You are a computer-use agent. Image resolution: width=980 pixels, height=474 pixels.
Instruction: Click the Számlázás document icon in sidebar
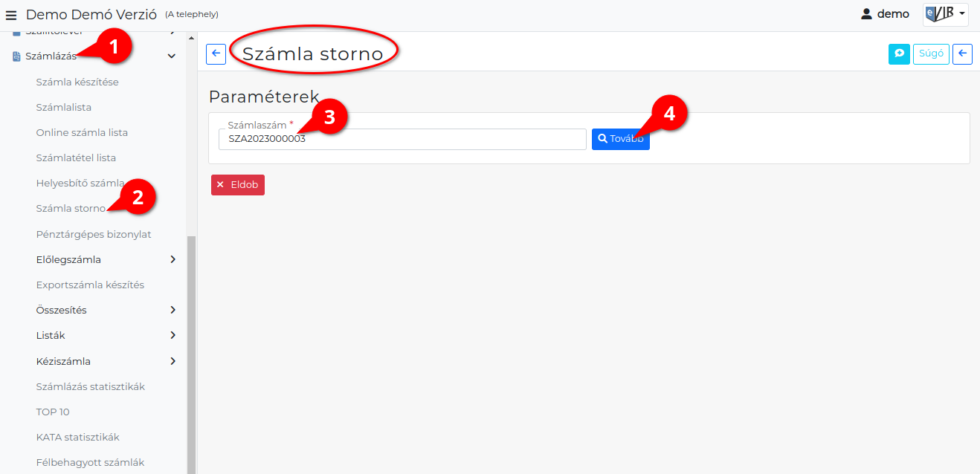[x=16, y=56]
